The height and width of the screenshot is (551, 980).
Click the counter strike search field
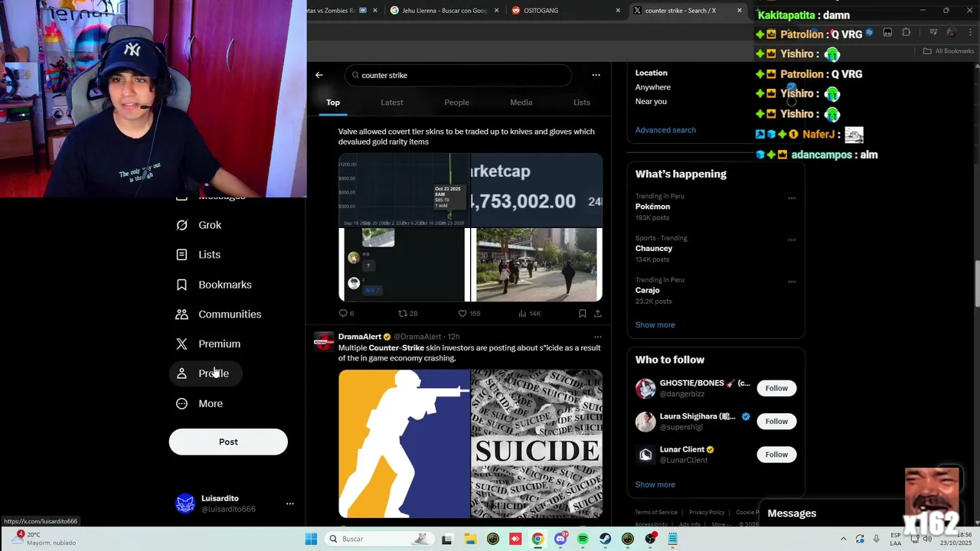[459, 75]
